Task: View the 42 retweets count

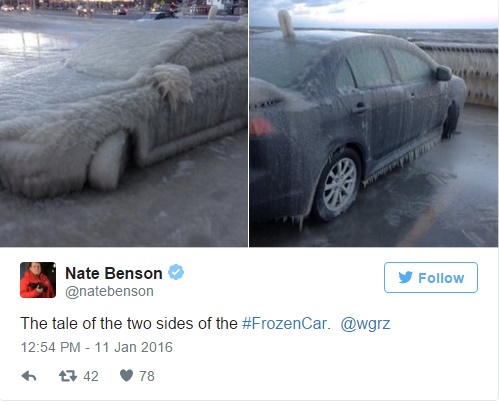Action: pyautogui.click(x=91, y=376)
